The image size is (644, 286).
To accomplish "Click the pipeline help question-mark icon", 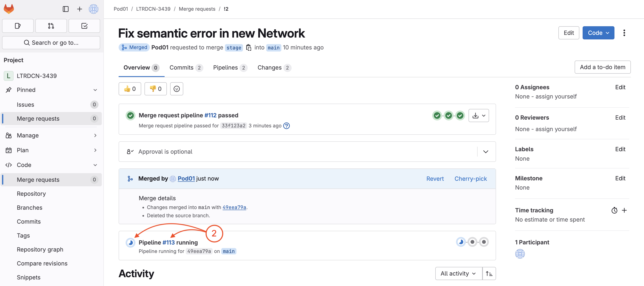I will (286, 126).
